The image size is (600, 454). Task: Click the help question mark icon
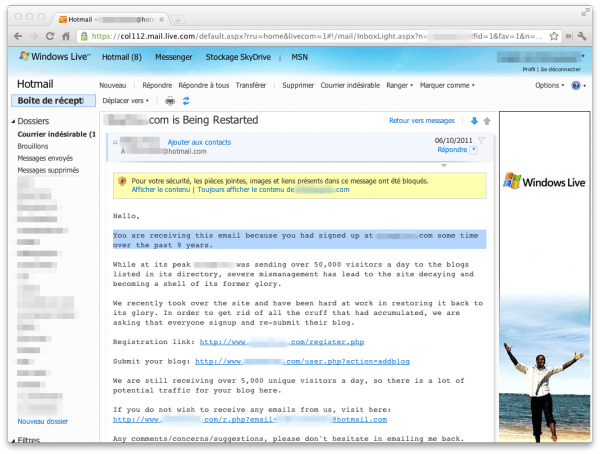tap(576, 86)
